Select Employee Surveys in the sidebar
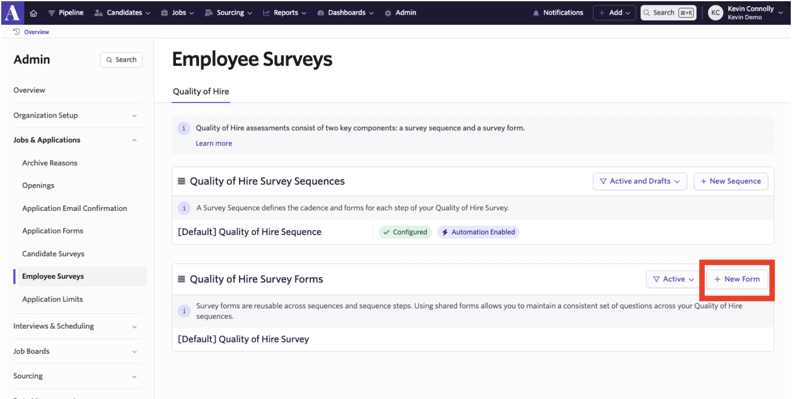The height and width of the screenshot is (399, 792). 81,276
